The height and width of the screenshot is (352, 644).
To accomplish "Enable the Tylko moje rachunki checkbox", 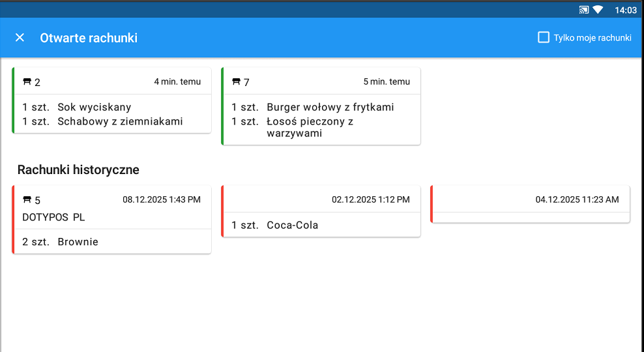I will click(x=543, y=37).
